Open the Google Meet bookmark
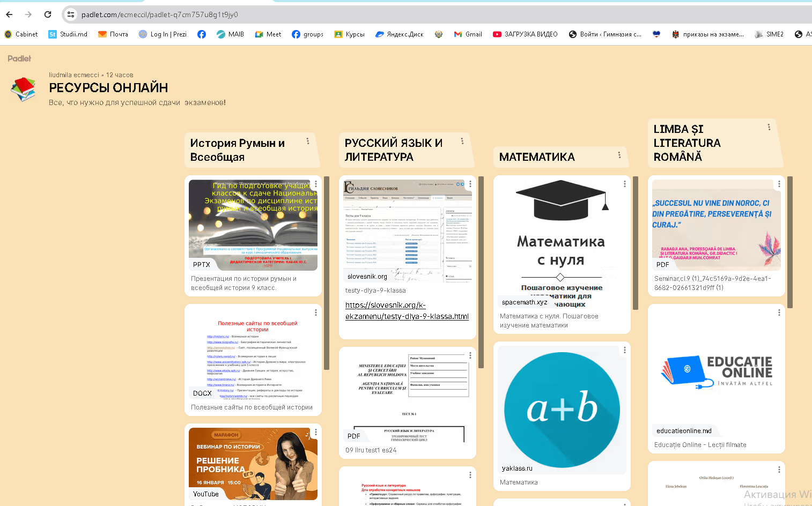812x506 pixels. pyautogui.click(x=268, y=34)
